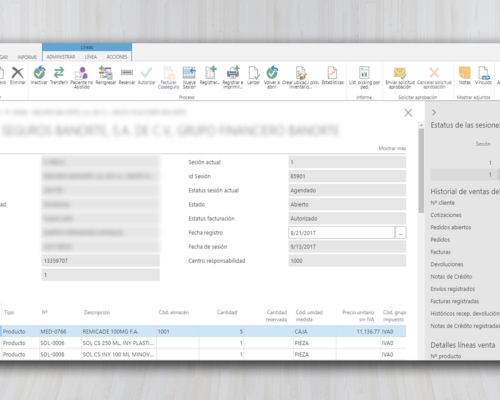500x400 pixels.
Task: Click the price cell 11,136.77
Action: click(358, 332)
